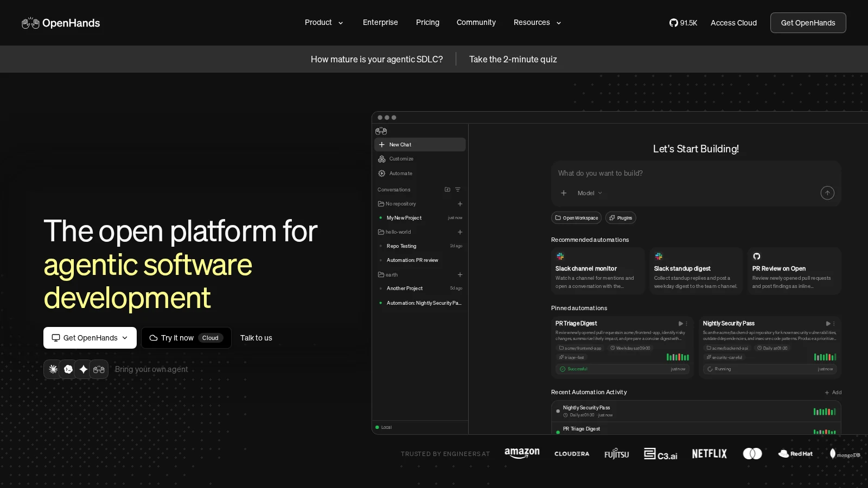Image resolution: width=868 pixels, height=488 pixels.
Task: Expand the Resources dropdown menu
Action: [537, 22]
